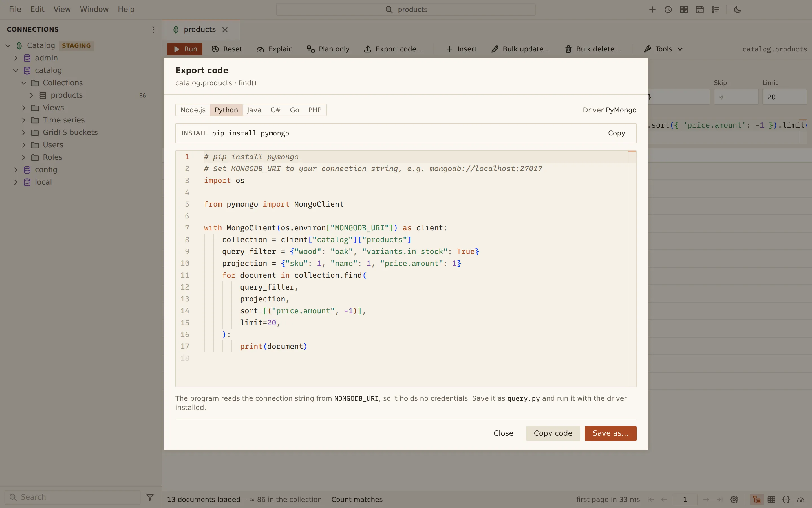The width and height of the screenshot is (812, 508).
Task: Click the Copy code button
Action: pos(553,433)
